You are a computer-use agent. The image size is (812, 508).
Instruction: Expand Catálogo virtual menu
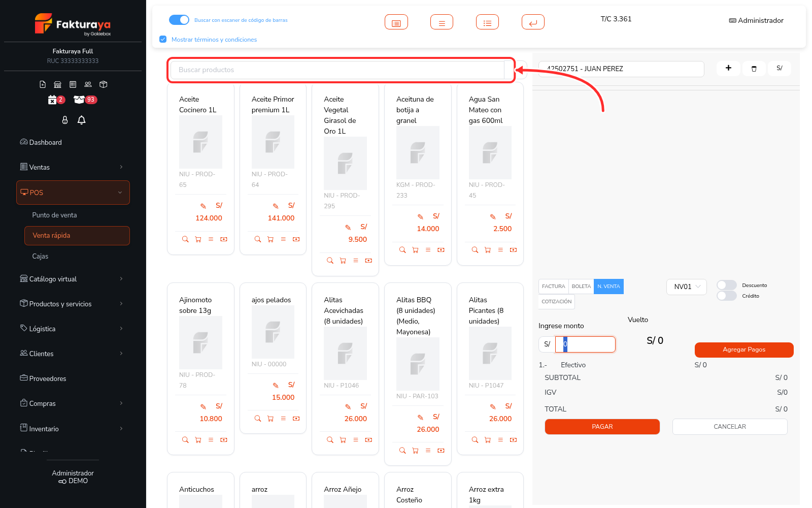tap(73, 279)
